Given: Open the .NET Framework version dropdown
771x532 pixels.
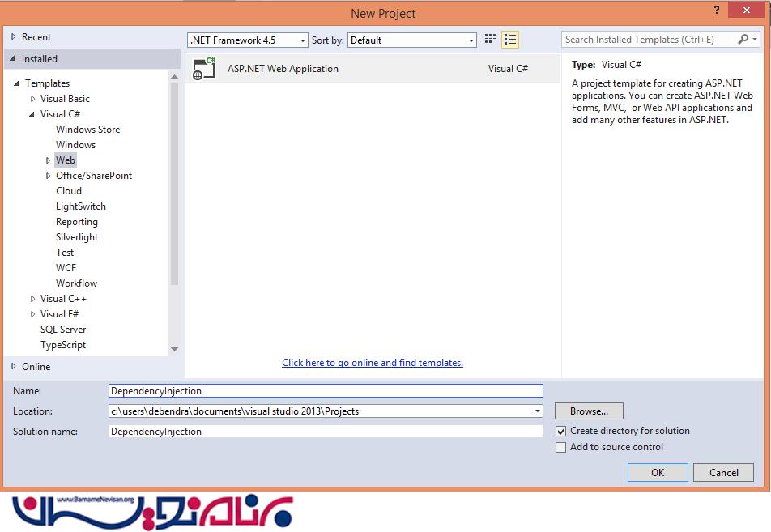Looking at the screenshot, I should tap(303, 40).
